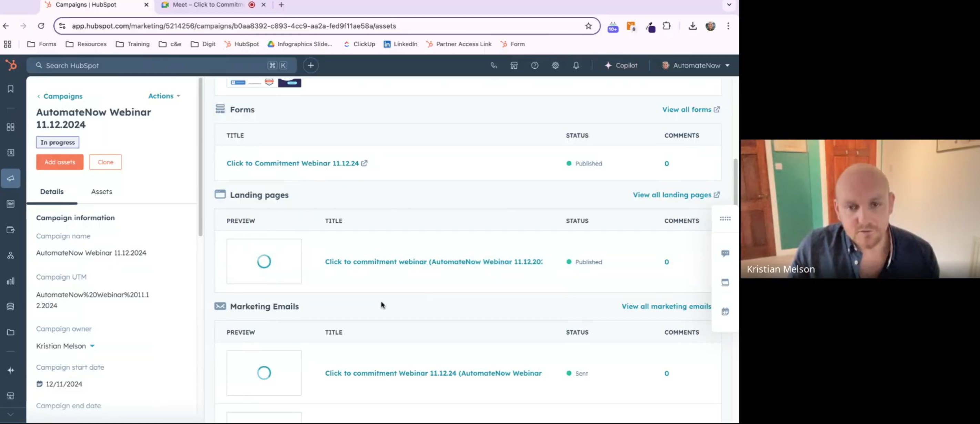Viewport: 980px width, 424px height.
Task: Open Breeze AI sparkle sidebar icon
Action: [x=11, y=370]
